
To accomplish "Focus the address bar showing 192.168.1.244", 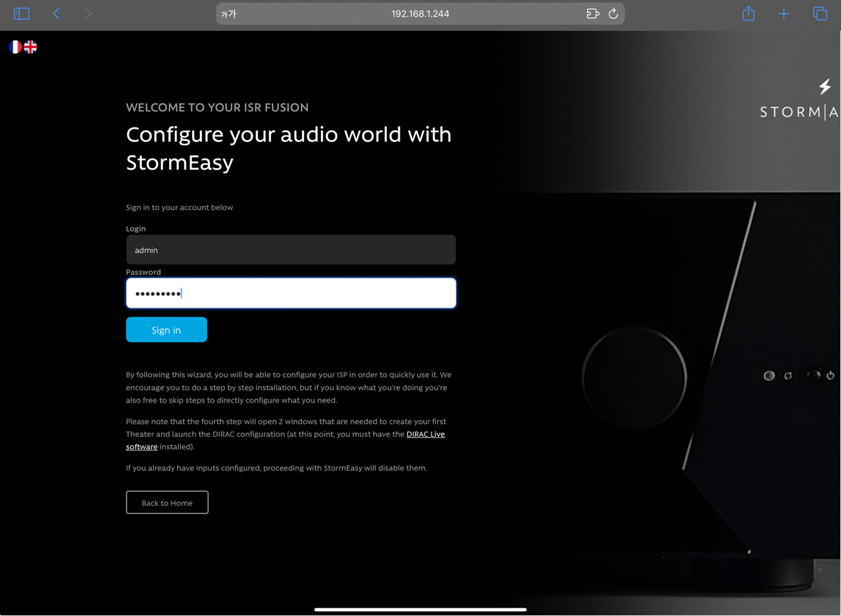I will click(x=420, y=14).
